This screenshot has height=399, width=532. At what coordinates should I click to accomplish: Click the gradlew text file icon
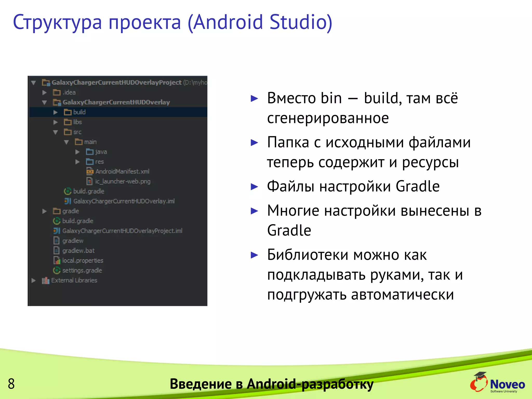56,241
